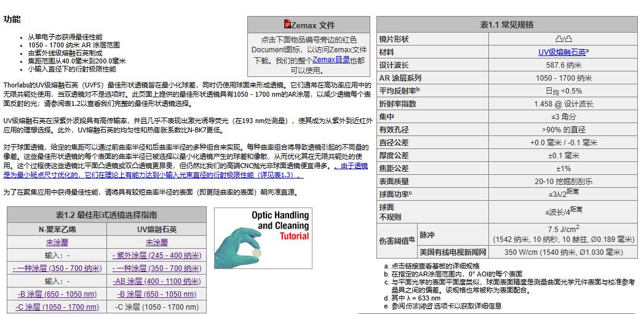Click the 球面功率 row label

[x=396, y=194]
